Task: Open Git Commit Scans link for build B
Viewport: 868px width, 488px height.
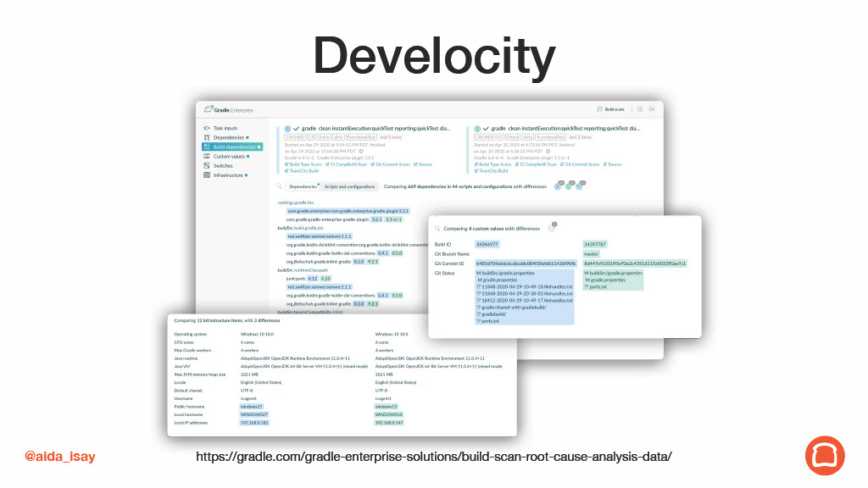Action: point(580,164)
